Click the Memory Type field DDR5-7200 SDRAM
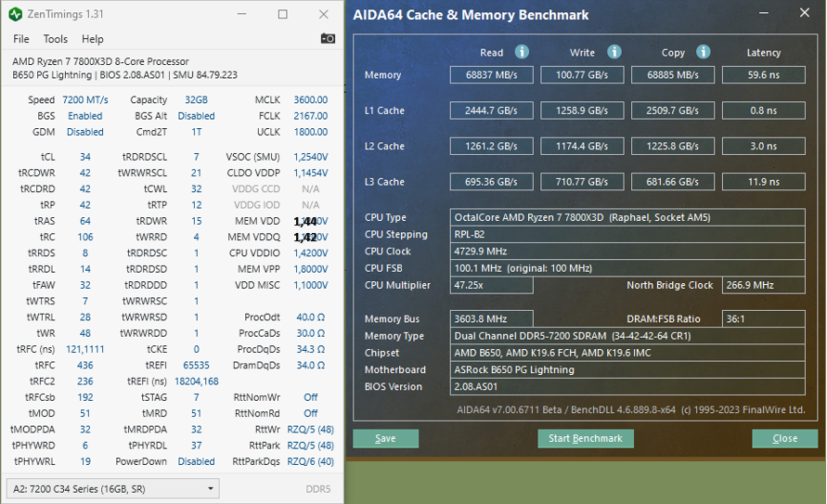Viewport: 827px width, 504px height. pyautogui.click(x=627, y=336)
